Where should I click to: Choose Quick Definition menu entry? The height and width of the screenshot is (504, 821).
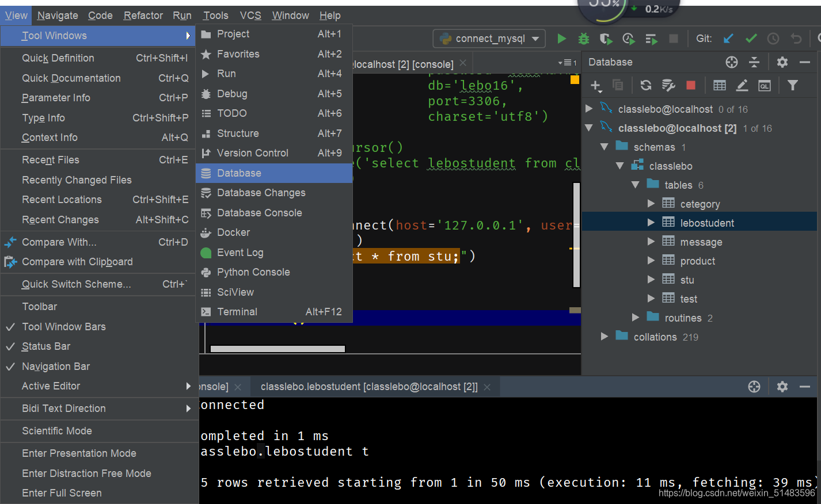[x=99, y=58]
